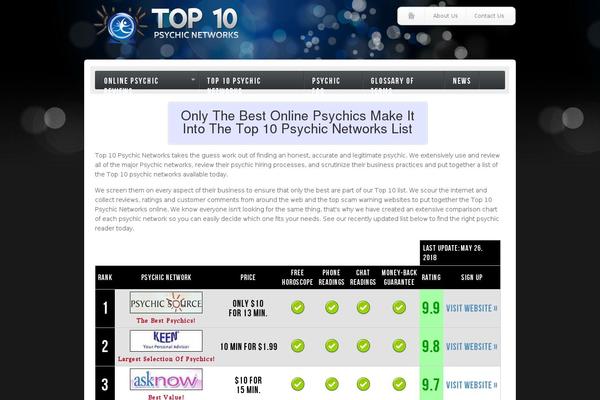Visit website for Keen
This screenshot has width=600, height=400.
tap(471, 346)
